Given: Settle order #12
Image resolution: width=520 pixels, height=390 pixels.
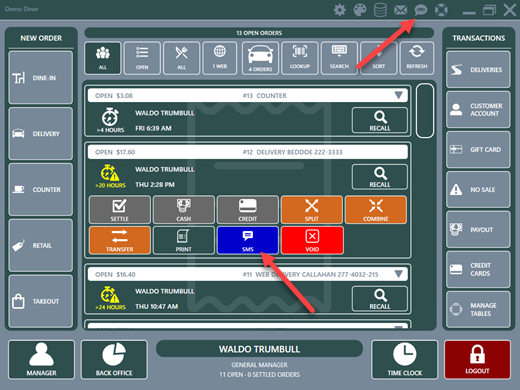Looking at the screenshot, I should (x=120, y=210).
